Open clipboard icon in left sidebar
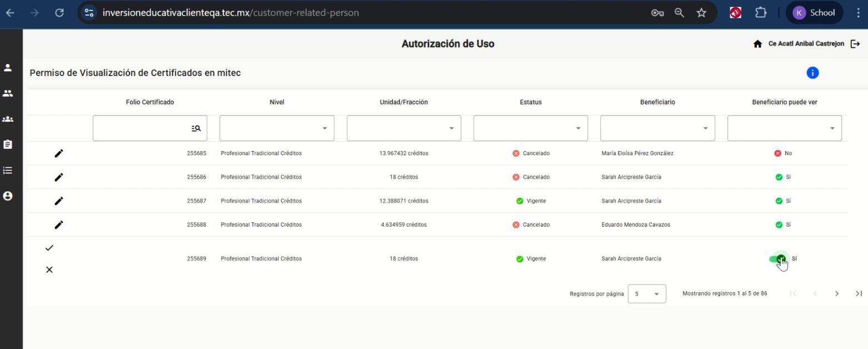868x349 pixels. pyautogui.click(x=8, y=144)
